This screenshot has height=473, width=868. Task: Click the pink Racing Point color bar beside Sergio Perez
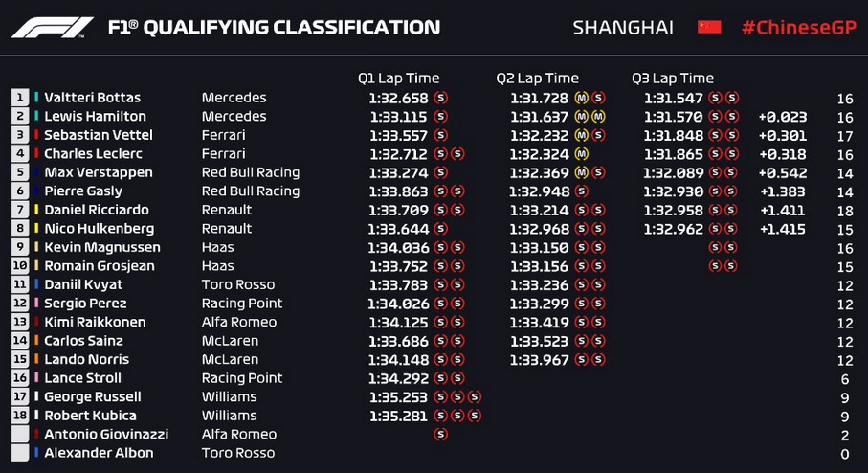(36, 303)
